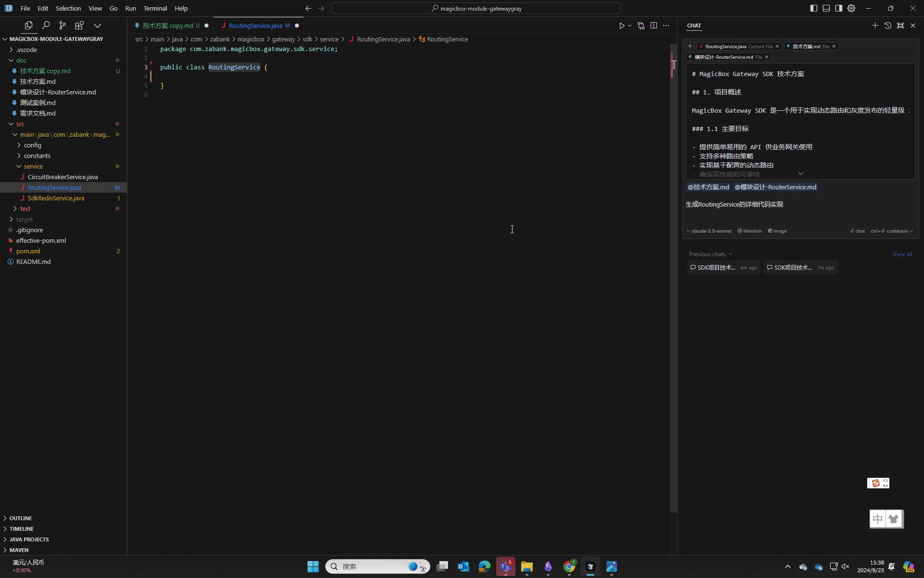Open editor more actions ellipsis

pos(666,26)
